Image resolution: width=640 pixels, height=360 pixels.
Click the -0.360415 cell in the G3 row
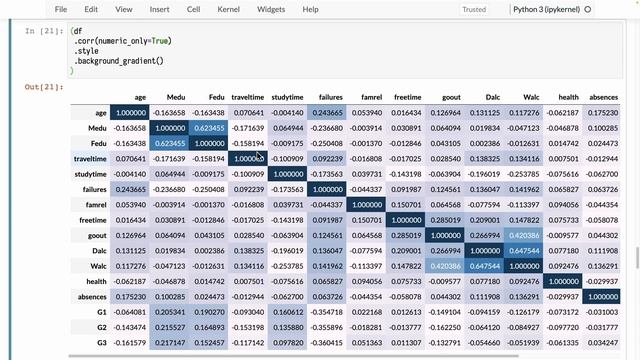[327, 343]
